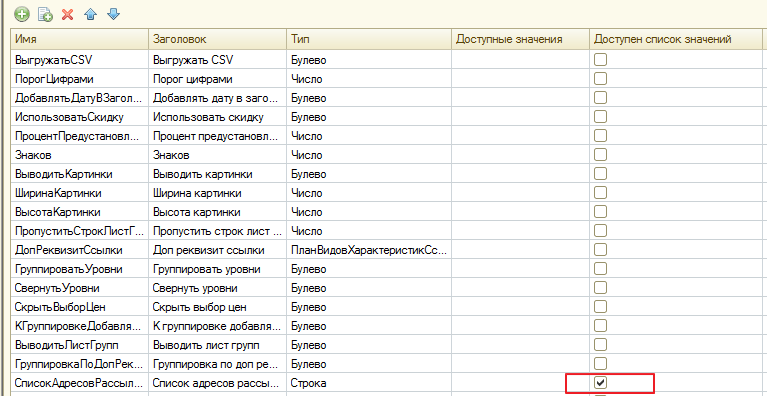Click type cell 'ПланВидовХарактеристикСс...'
The width and height of the screenshot is (767, 396).
click(369, 250)
